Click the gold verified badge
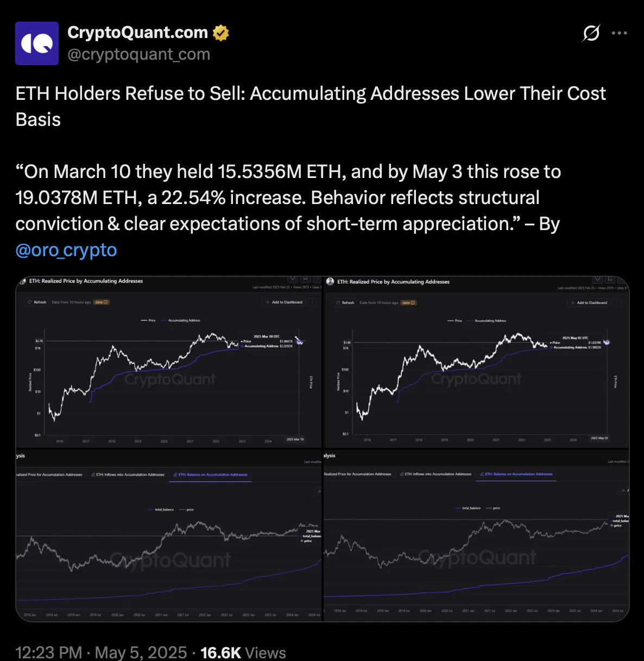Screen dimensions: 644x661 (220, 33)
